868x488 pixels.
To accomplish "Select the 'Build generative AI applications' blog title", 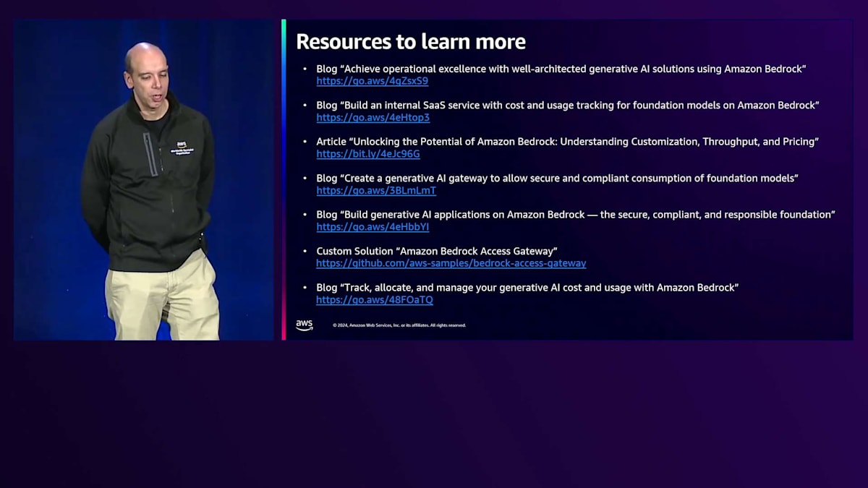I will [x=576, y=215].
